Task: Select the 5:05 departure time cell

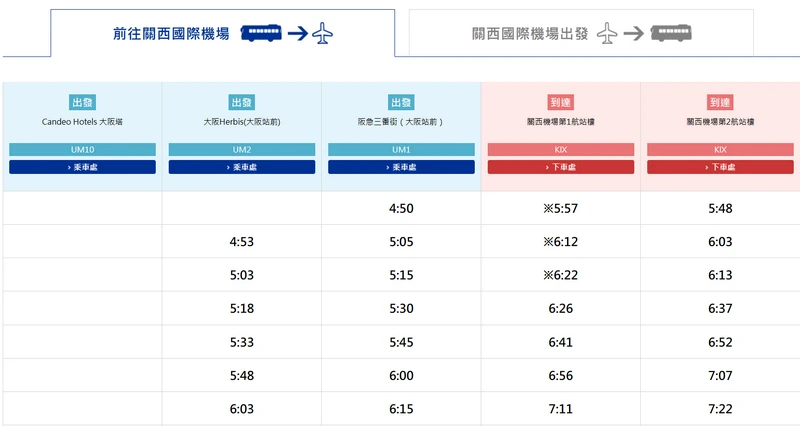Action: click(402, 241)
